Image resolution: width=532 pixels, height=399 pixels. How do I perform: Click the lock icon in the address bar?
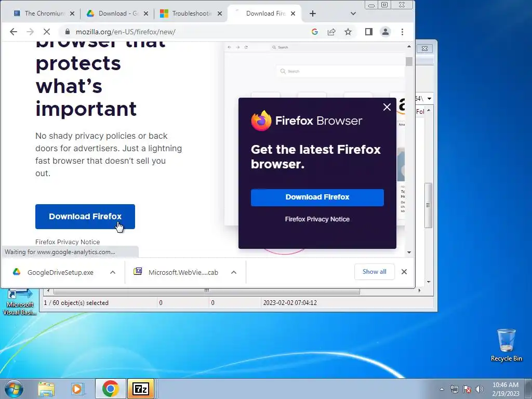[x=67, y=32]
